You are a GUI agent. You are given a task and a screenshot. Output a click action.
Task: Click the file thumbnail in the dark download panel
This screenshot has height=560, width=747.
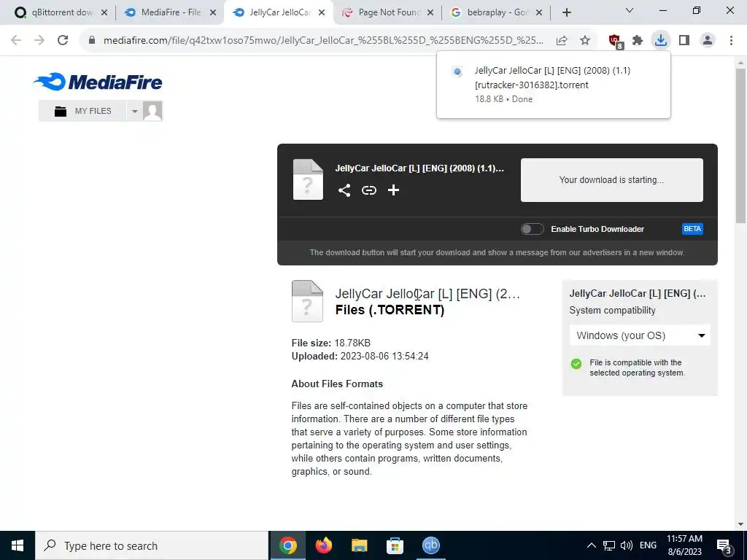tap(308, 179)
